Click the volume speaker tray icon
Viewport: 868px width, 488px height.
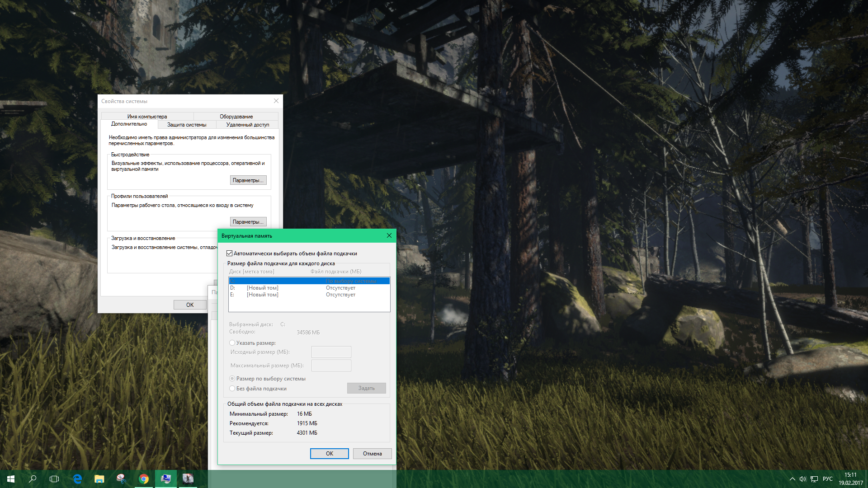point(802,479)
